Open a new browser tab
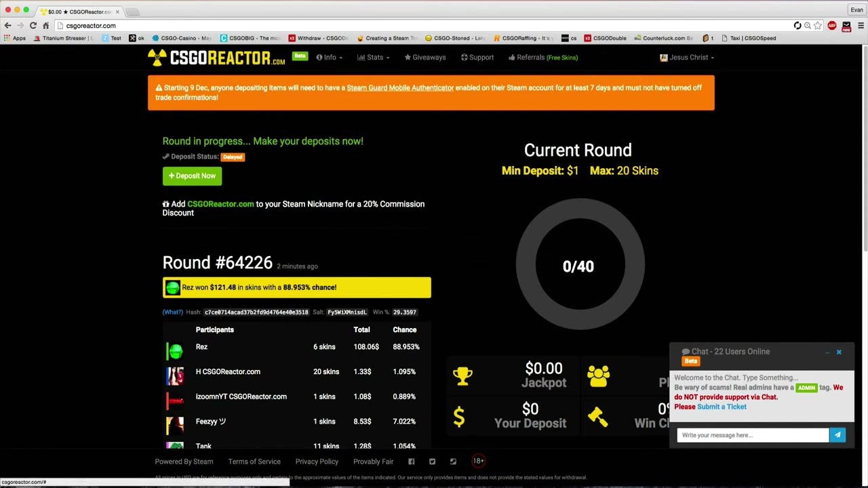The width and height of the screenshot is (868, 488). pyautogui.click(x=133, y=12)
